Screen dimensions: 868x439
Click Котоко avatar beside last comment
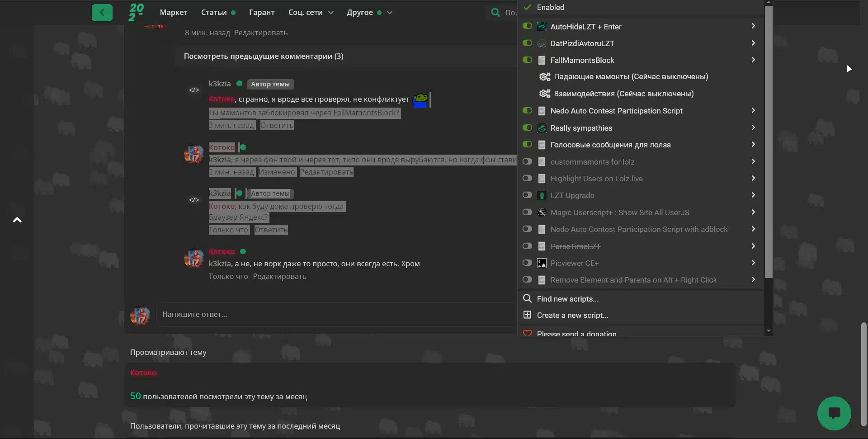click(194, 258)
